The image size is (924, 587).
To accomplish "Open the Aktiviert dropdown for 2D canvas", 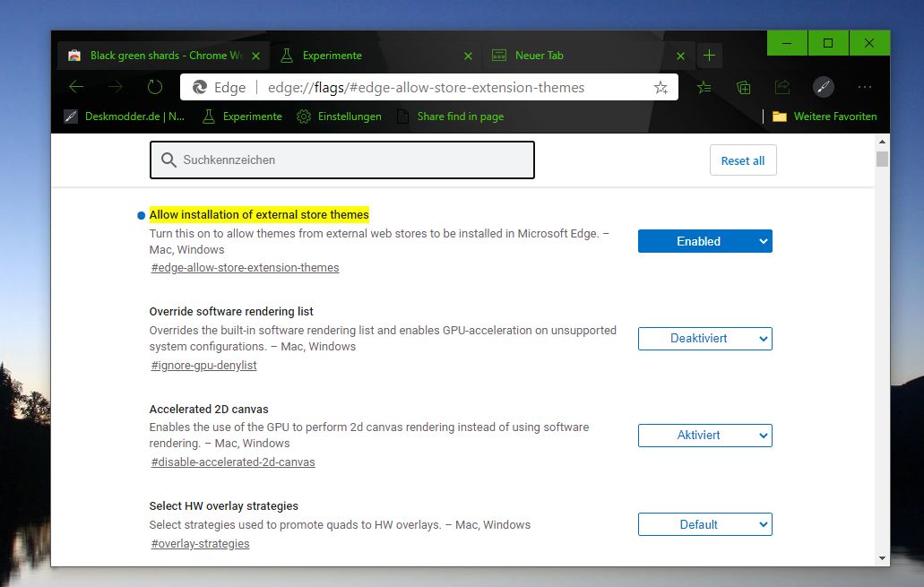I will tap(704, 436).
